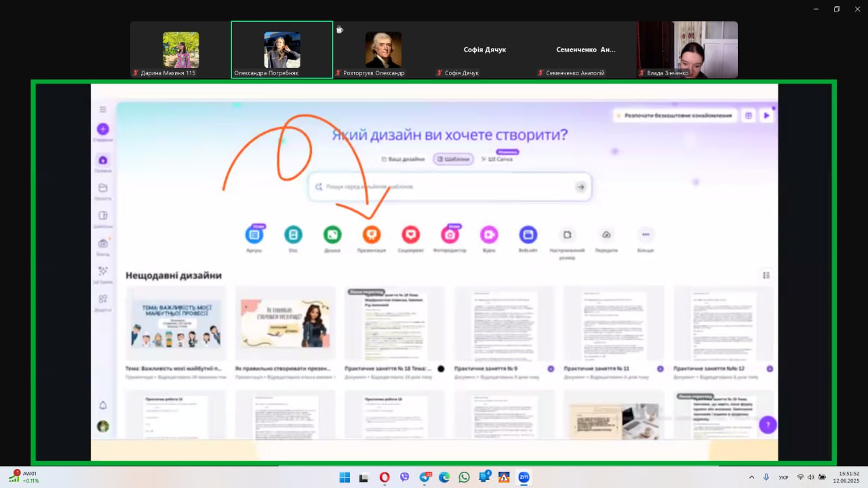Show hidden system tray icons
Screen dimensions: 868x488
click(751, 477)
